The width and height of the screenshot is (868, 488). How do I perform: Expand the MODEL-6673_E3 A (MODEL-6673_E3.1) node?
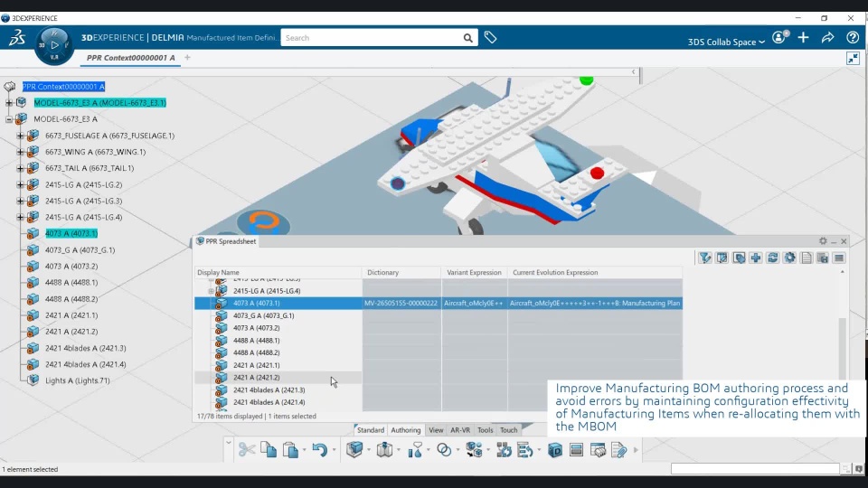9,102
